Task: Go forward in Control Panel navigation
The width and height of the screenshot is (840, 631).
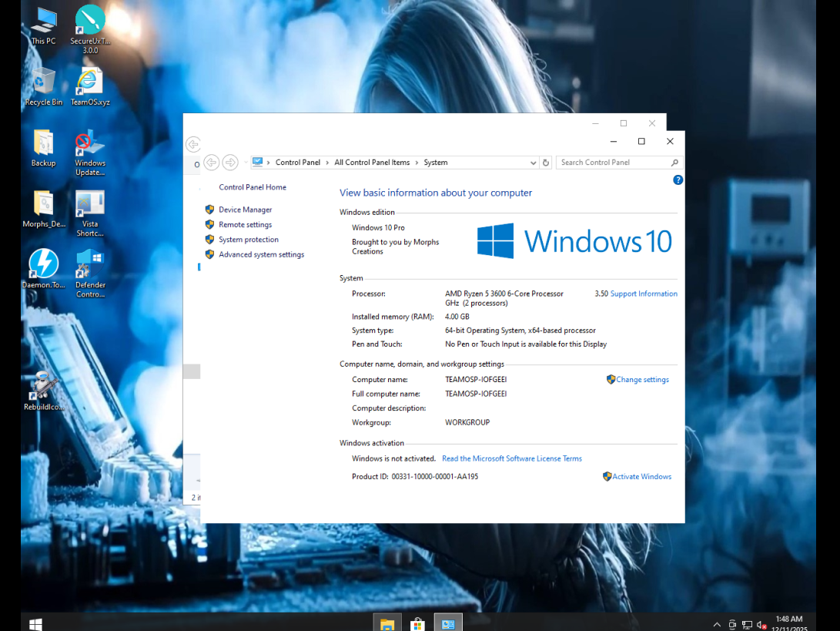Action: pyautogui.click(x=230, y=162)
